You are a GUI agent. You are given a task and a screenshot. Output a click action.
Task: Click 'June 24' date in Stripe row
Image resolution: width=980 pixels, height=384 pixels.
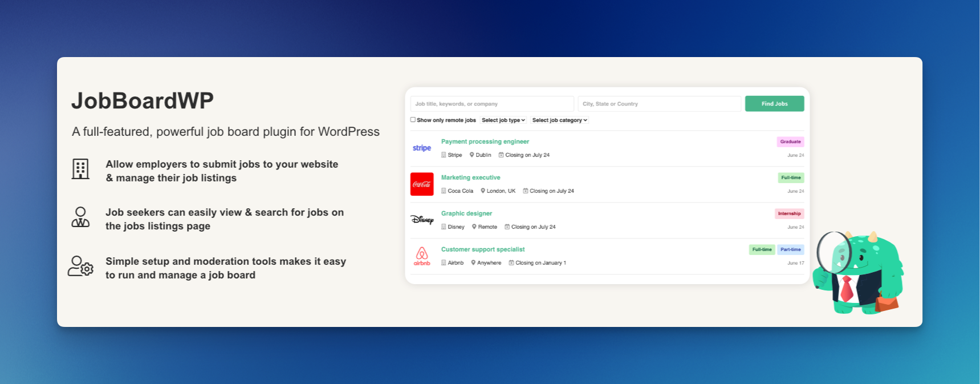[x=796, y=155]
